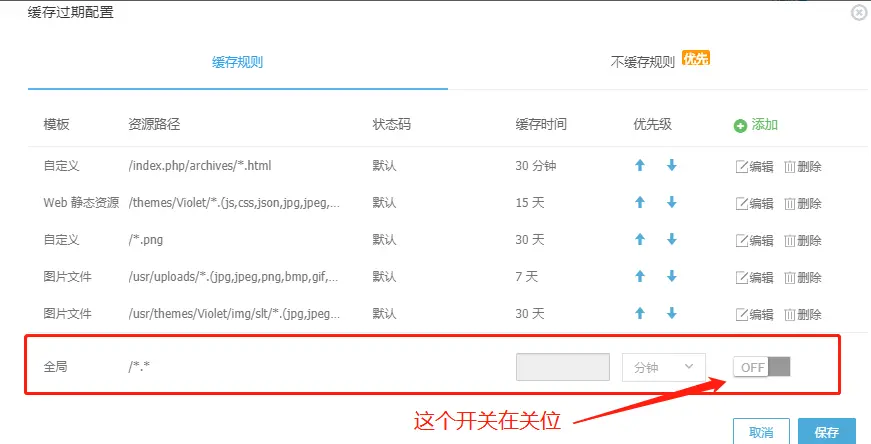Move the /usr/uploads rule down

pos(672,276)
